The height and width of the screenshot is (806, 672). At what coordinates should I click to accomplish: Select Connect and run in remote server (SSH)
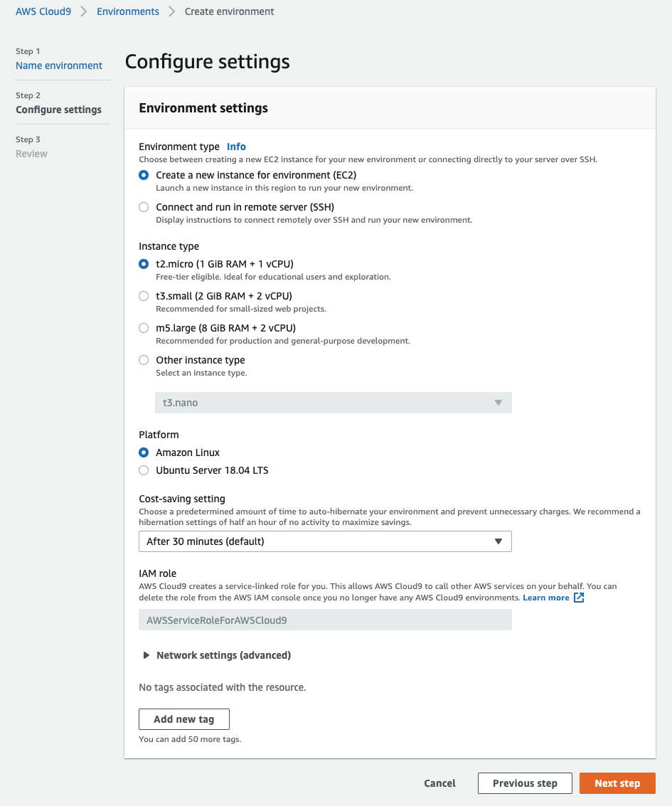point(144,207)
